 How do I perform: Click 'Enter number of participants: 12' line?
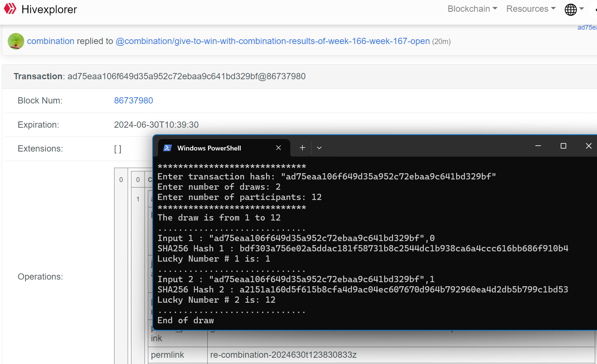240,197
